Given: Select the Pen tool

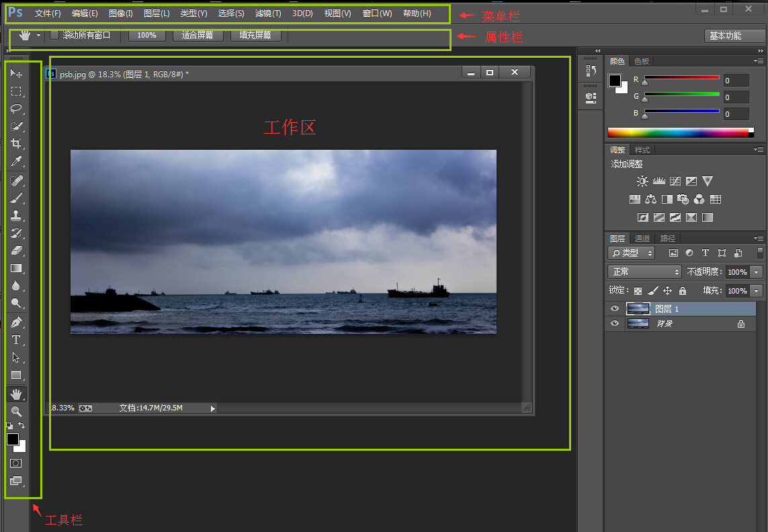Looking at the screenshot, I should point(17,322).
